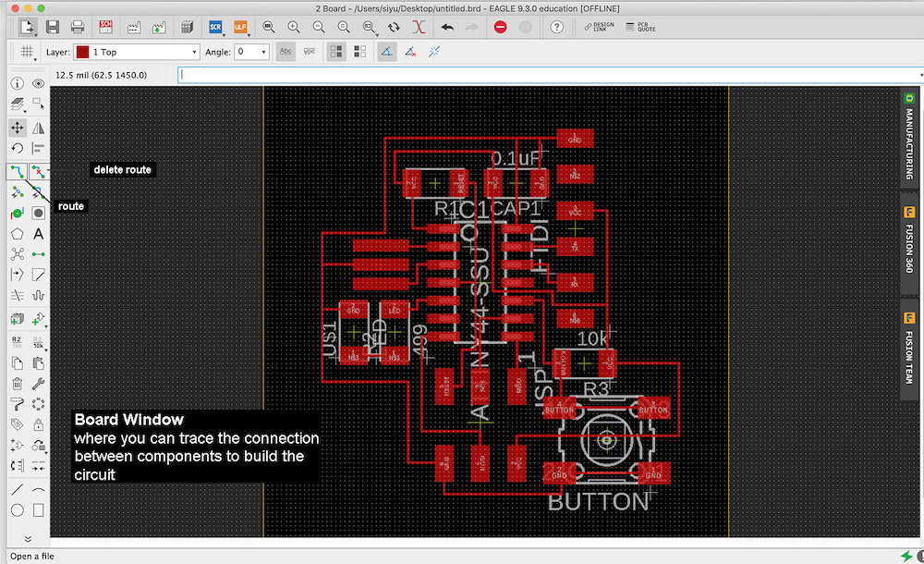924x564 pixels.
Task: Click the red layer color swatch
Action: 82,52
